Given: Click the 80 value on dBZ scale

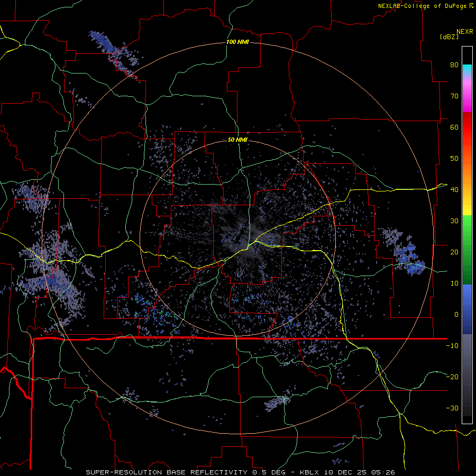Looking at the screenshot, I should coord(454,65).
